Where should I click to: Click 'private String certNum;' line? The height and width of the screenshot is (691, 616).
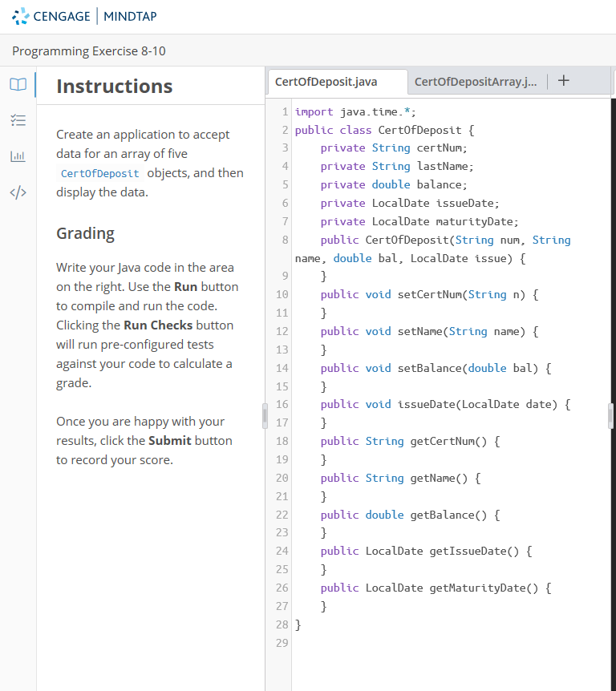coord(394,148)
